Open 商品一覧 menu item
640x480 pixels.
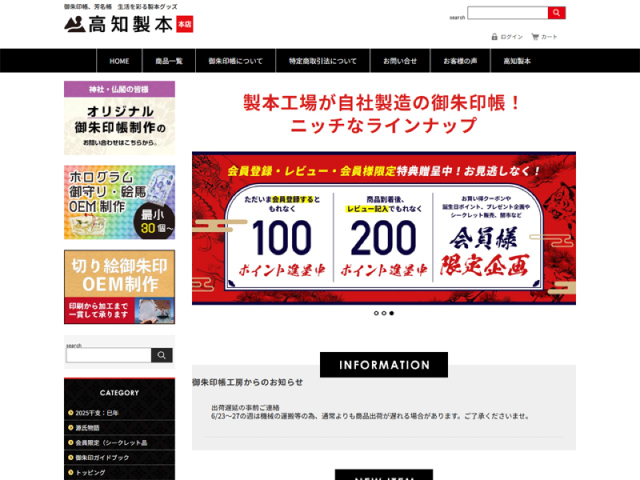click(169, 61)
